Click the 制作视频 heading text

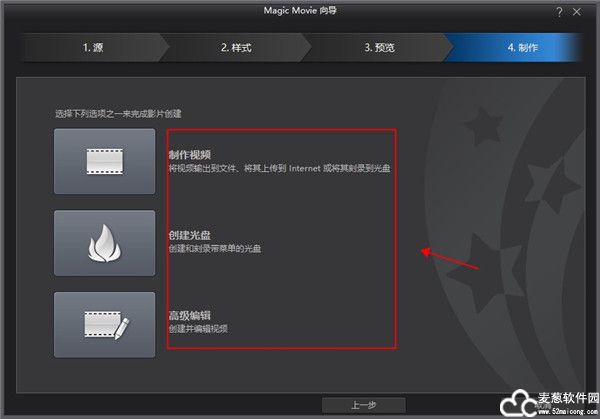[x=190, y=155]
